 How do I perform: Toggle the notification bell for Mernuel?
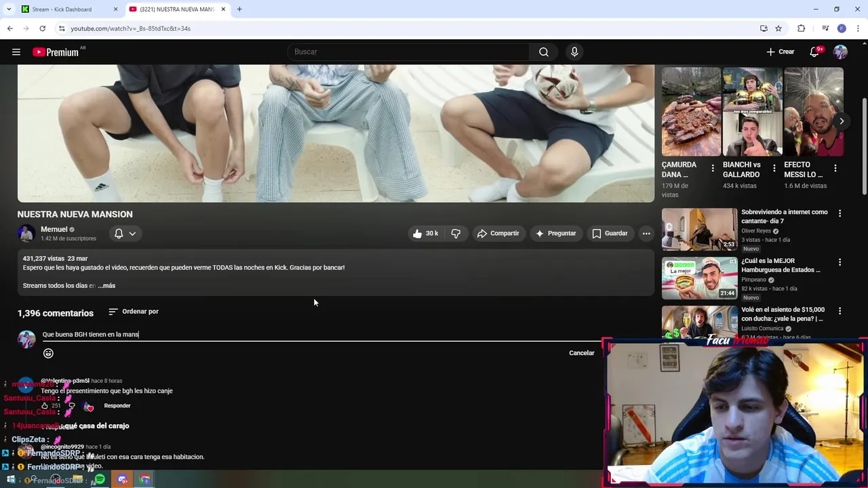(119, 233)
